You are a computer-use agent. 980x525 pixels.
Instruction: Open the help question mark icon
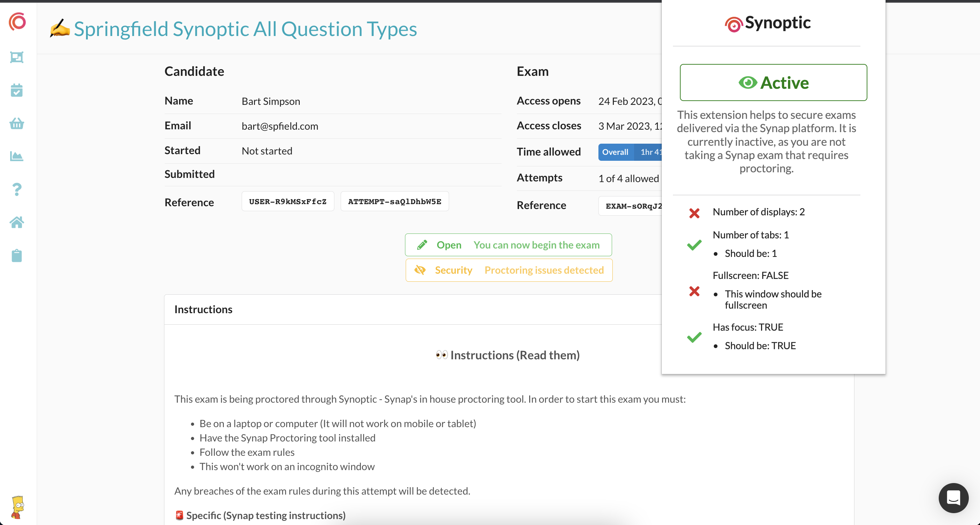click(x=17, y=189)
